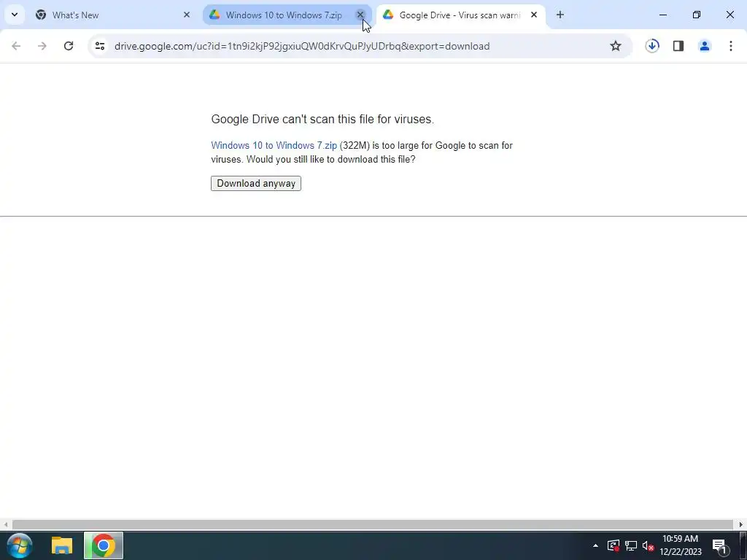View site information icon in address bar
This screenshot has width=747, height=560.
[99, 46]
